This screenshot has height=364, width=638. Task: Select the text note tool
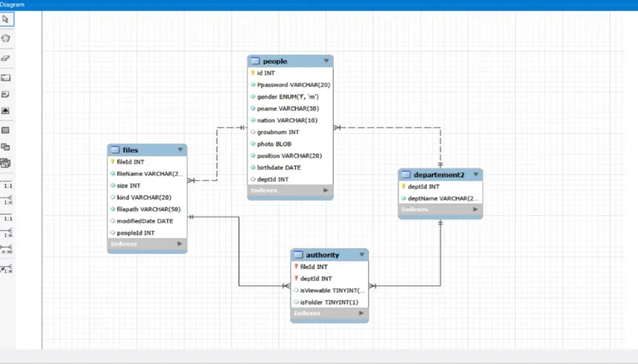click(x=6, y=94)
